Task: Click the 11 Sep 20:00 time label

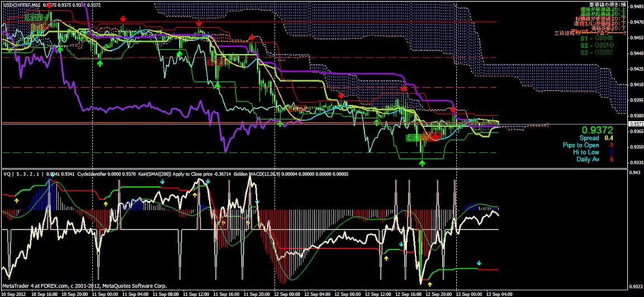Action: (x=256, y=294)
